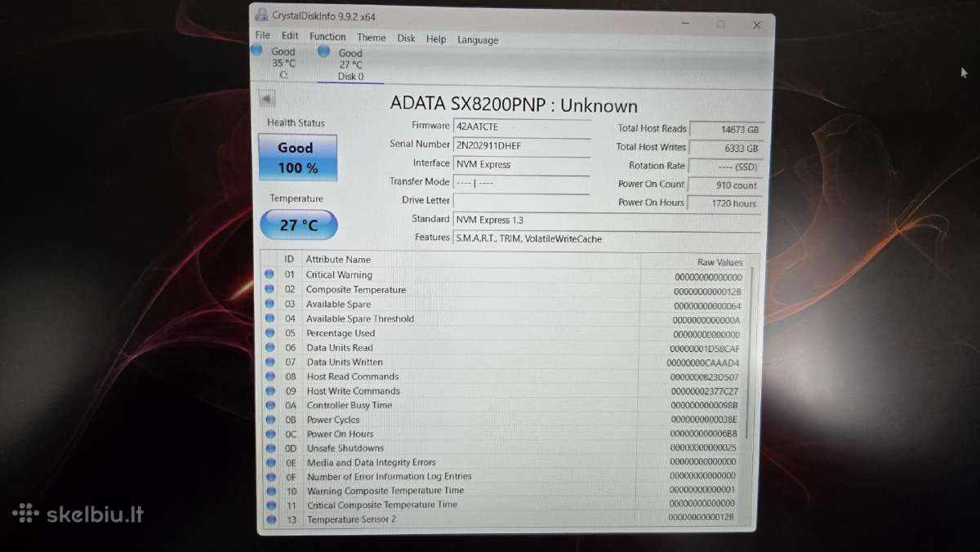The height and width of the screenshot is (552, 980).
Task: Click the Transfer Mode field
Action: [x=521, y=183]
